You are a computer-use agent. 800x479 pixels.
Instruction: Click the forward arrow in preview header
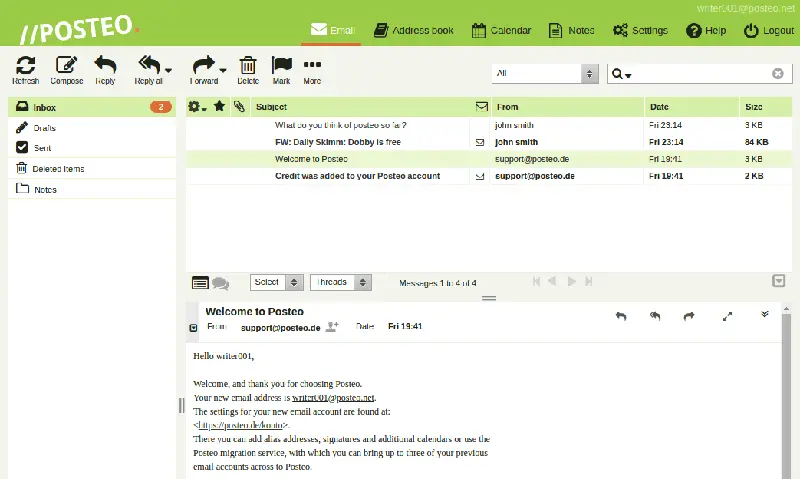[689, 317]
